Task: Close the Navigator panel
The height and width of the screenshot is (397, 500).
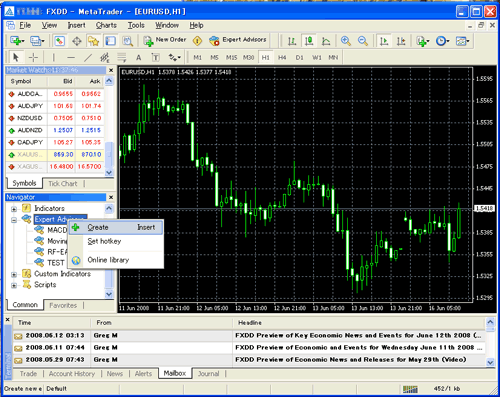Action: pyautogui.click(x=111, y=197)
